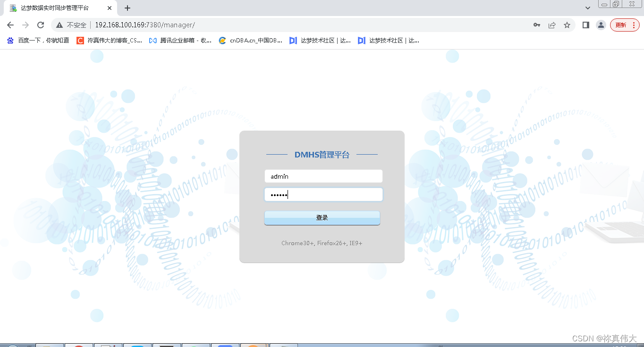The width and height of the screenshot is (644, 347).
Task: Open second 达梦技术社区 bookmark
Action: pyautogui.click(x=389, y=41)
